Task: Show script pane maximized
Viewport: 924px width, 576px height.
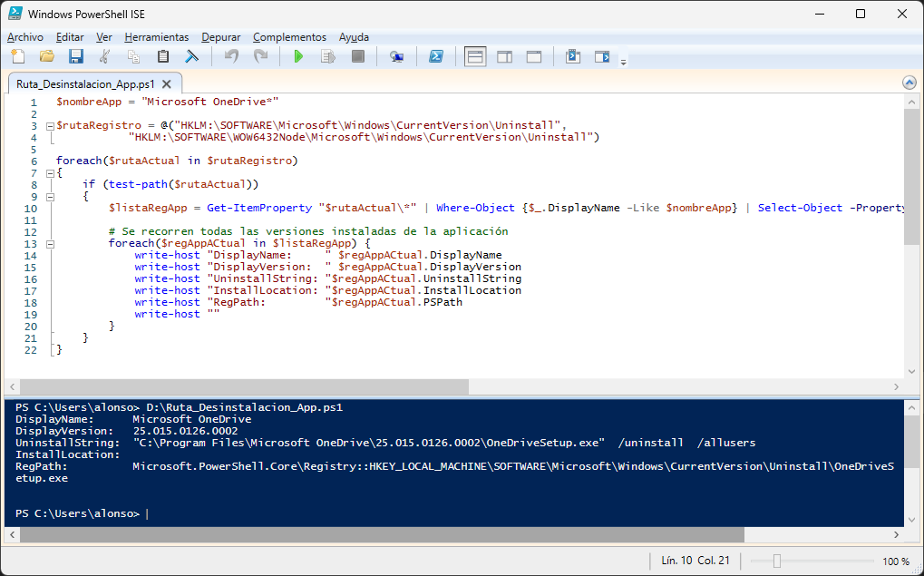Action: (x=533, y=57)
